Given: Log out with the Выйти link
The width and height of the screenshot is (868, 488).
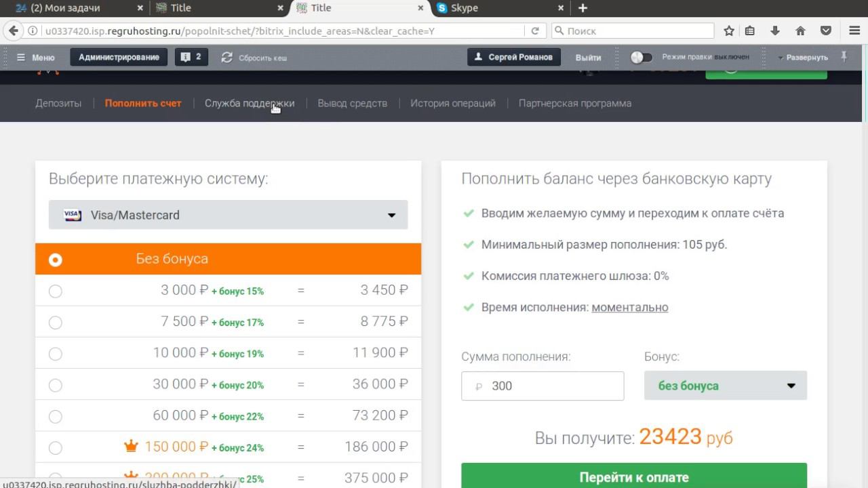Looking at the screenshot, I should pos(588,58).
